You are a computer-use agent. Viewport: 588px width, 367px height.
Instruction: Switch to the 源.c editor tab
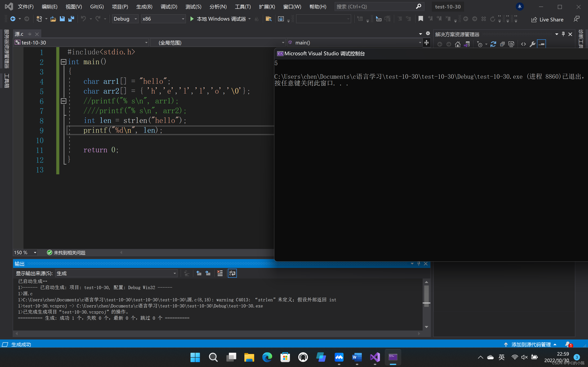[19, 34]
